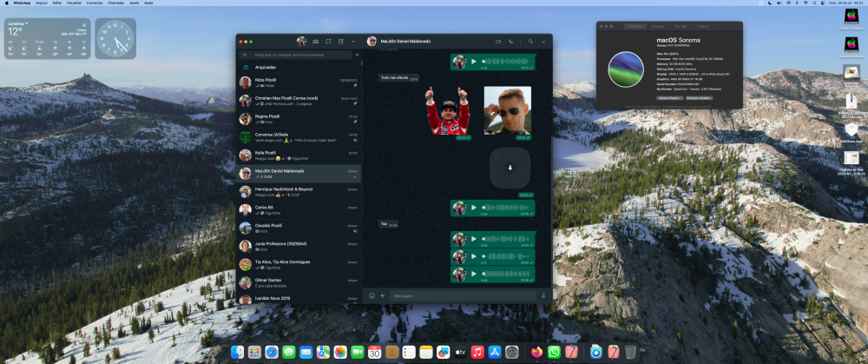Click Software Update button in About window

(699, 98)
